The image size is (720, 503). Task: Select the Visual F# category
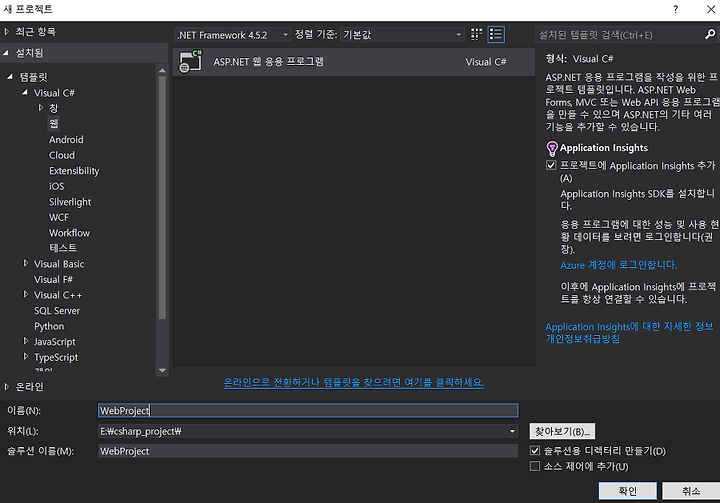53,279
